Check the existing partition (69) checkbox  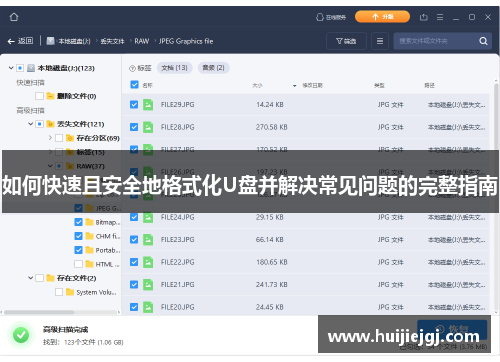(59, 138)
